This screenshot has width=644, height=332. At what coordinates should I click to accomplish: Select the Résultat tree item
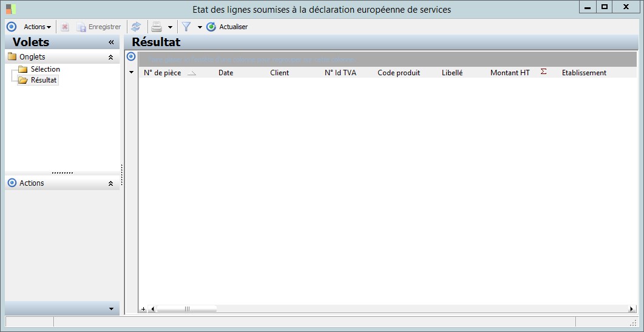44,80
